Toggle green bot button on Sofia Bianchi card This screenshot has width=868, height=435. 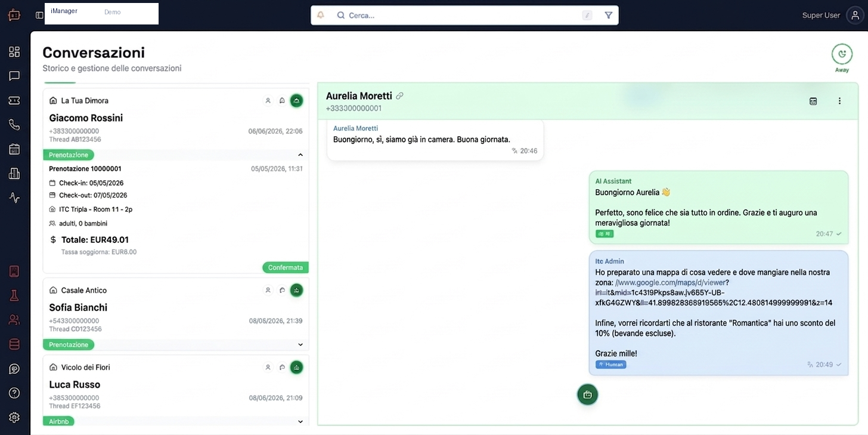coord(296,291)
